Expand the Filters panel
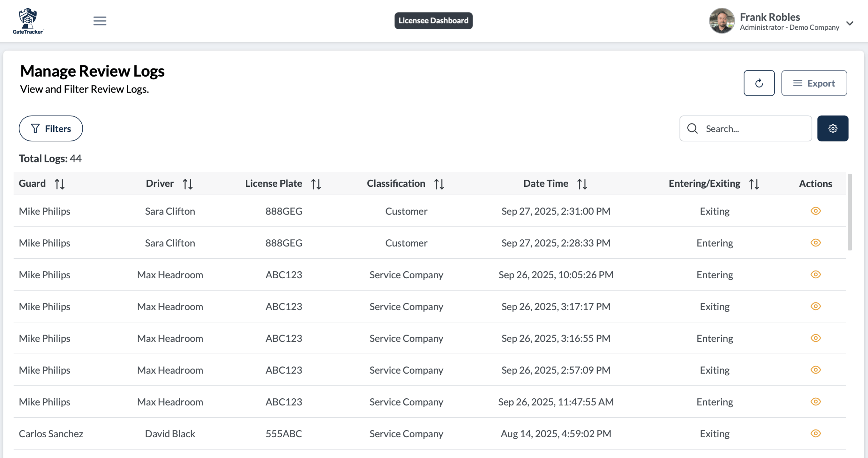The width and height of the screenshot is (868, 458). pyautogui.click(x=51, y=128)
